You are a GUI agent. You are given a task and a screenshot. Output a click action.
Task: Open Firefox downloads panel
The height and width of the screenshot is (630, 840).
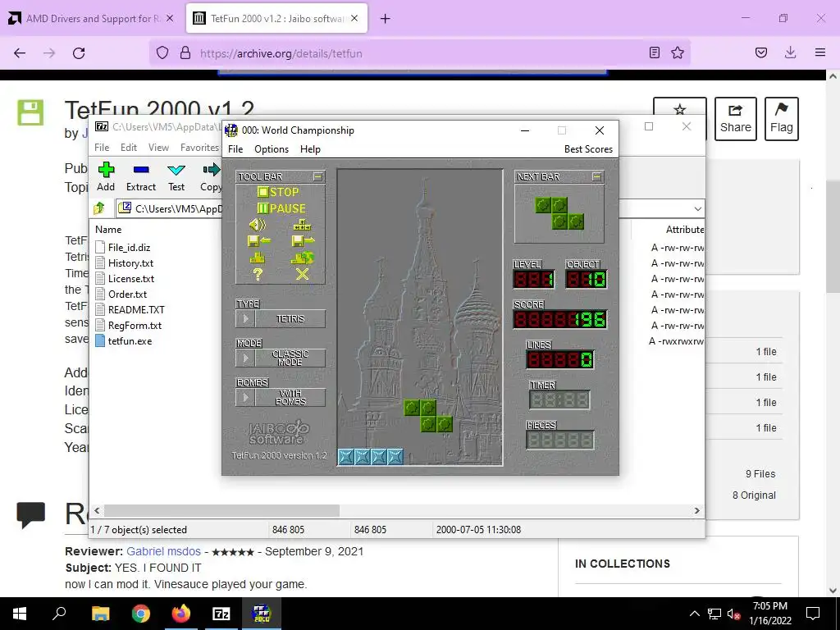790,52
